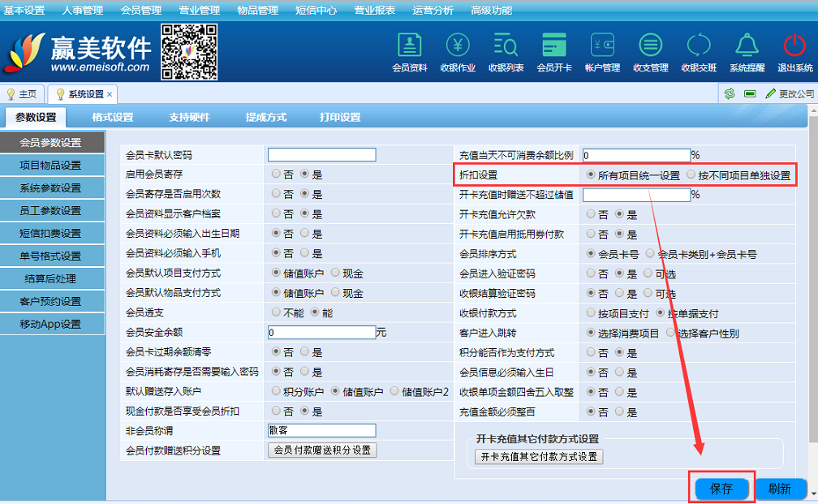
Task: Open the 收银列表 cashier list icon
Action: point(506,52)
